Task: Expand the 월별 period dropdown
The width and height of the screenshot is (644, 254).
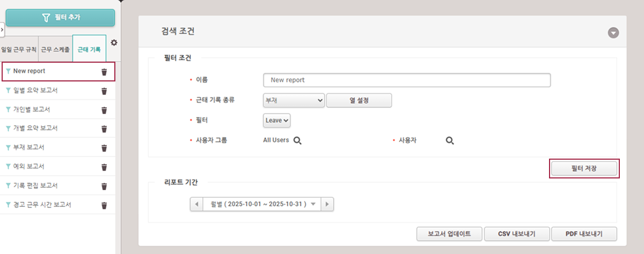Action: pos(313,204)
